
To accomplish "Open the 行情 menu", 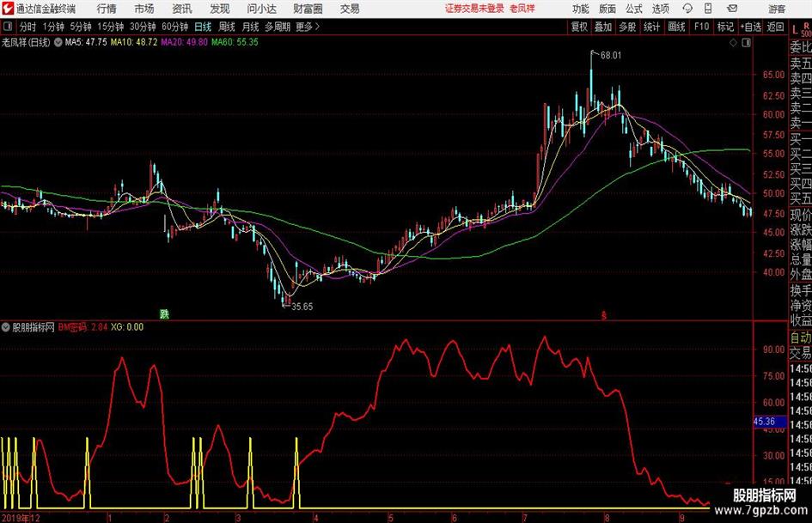I will pyautogui.click(x=107, y=9).
